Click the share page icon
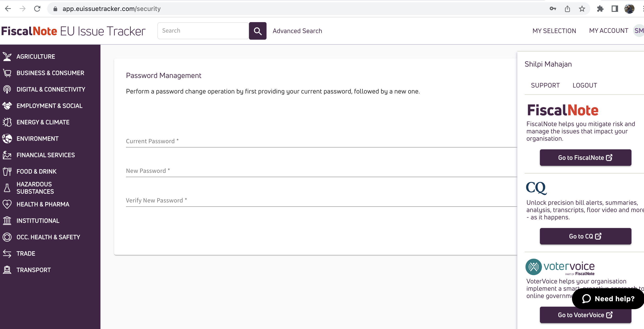This screenshot has height=329, width=644. 567,9
